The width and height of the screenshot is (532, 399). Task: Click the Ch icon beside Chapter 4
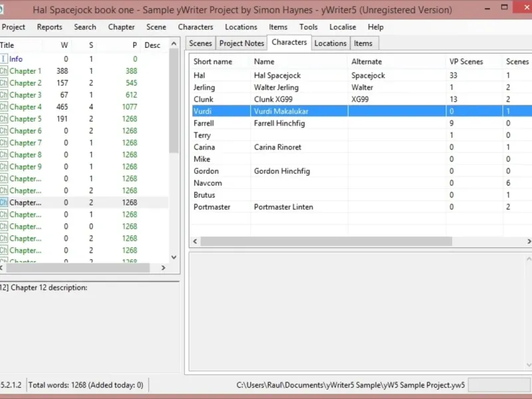click(3, 107)
